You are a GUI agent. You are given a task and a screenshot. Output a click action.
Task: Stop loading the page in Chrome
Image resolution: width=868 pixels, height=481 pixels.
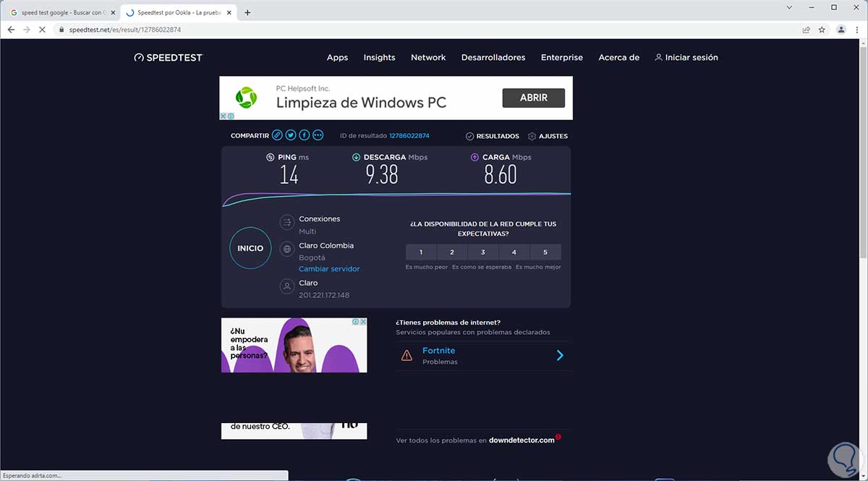click(41, 30)
